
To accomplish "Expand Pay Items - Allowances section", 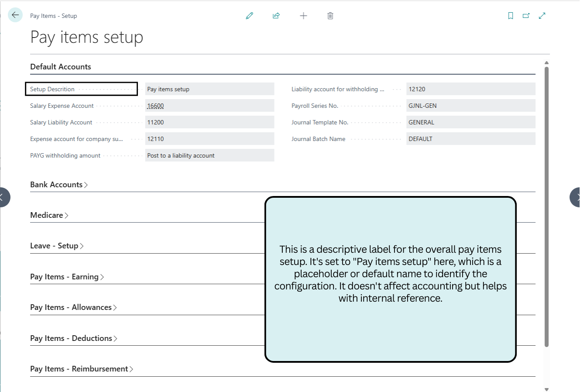I will click(x=73, y=307).
